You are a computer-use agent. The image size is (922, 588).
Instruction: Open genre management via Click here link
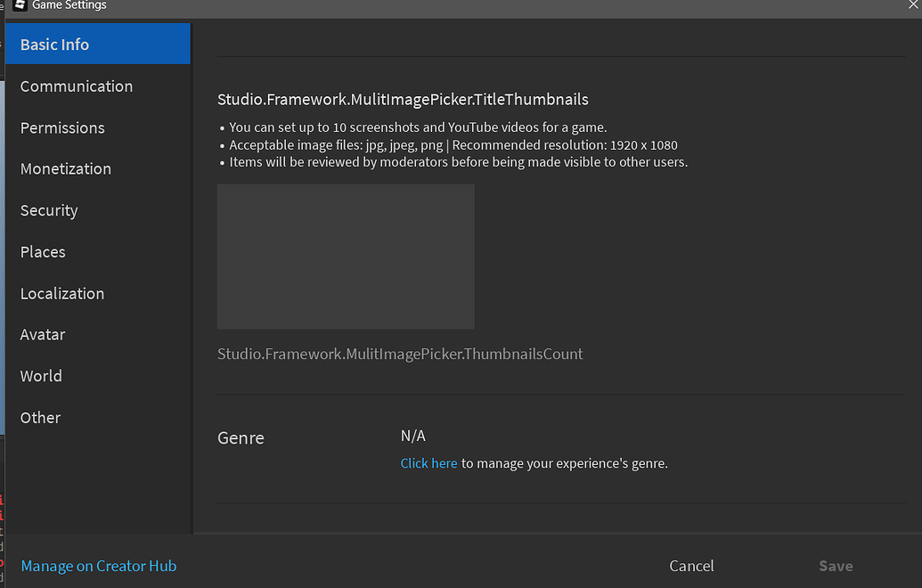428,462
